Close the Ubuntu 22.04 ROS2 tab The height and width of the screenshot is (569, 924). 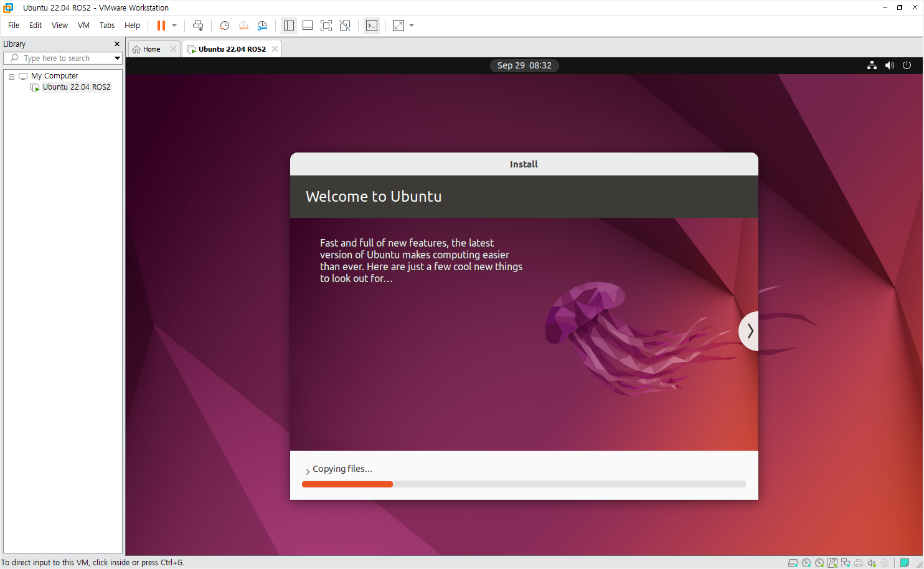pos(275,49)
